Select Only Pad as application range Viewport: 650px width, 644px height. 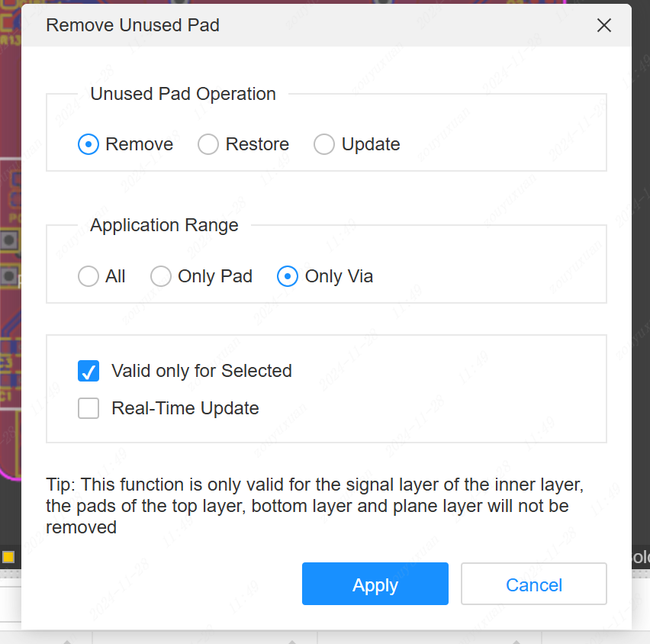click(161, 276)
